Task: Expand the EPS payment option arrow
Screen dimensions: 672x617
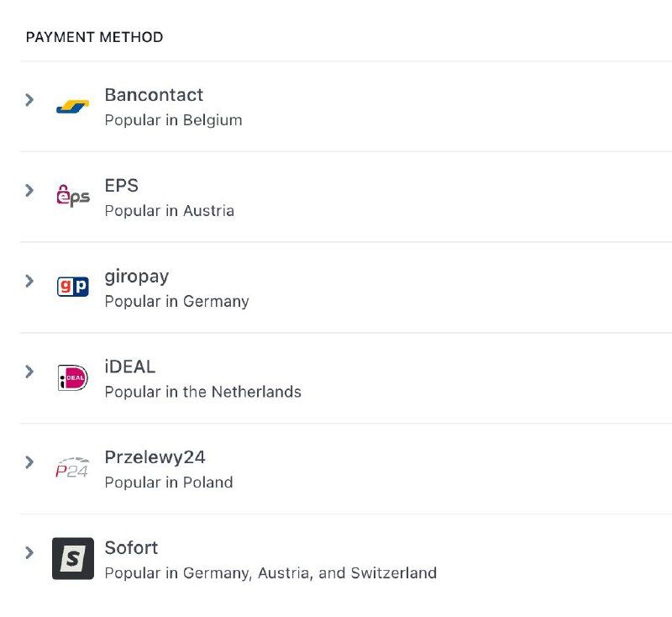Action: (29, 191)
